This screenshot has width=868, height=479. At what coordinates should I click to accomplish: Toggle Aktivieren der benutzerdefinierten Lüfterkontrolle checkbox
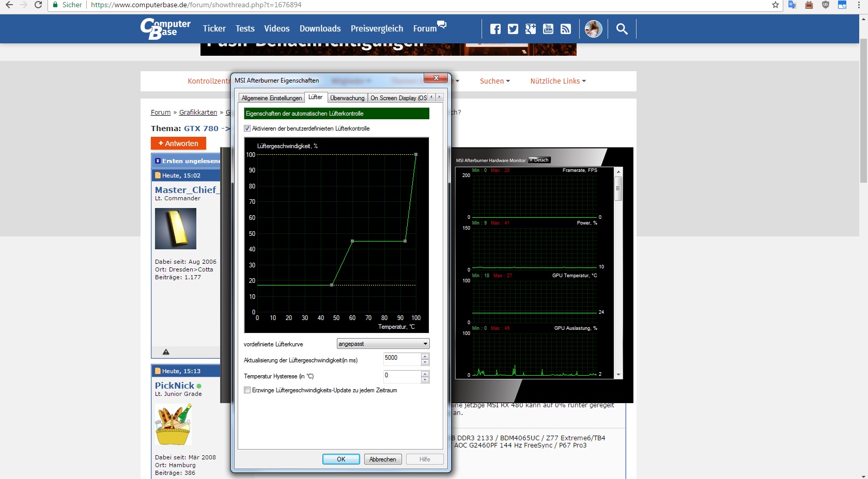pyautogui.click(x=247, y=129)
